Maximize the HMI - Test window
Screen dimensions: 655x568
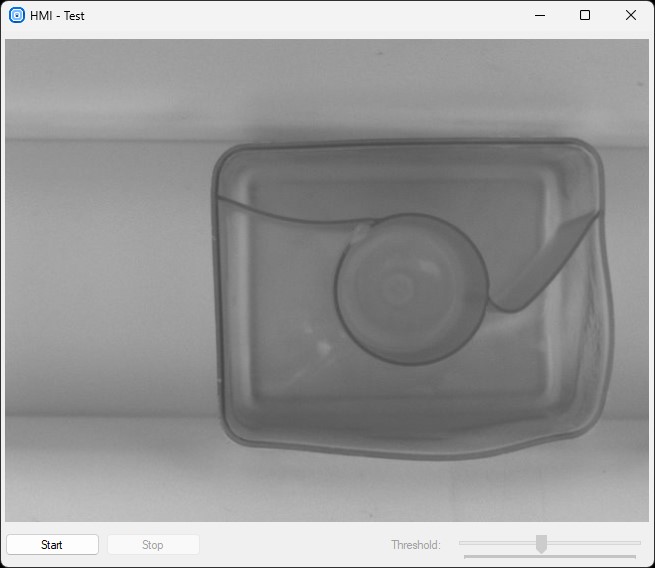click(585, 15)
